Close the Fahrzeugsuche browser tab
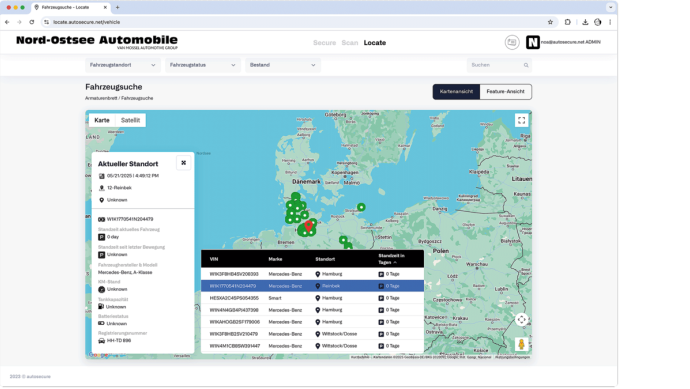Screen dimensions: 690x389 105,7
